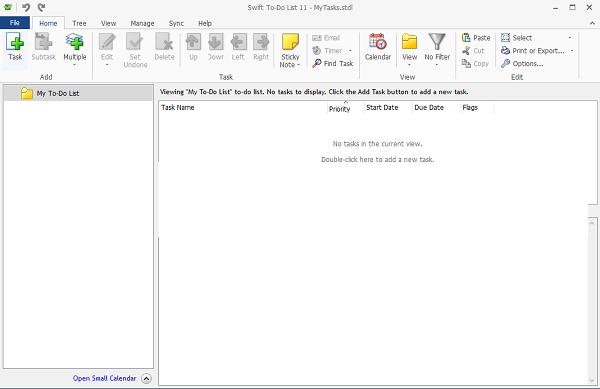Viewport: 600px width, 389px height.
Task: Click the Open Small Calendar link
Action: point(104,378)
